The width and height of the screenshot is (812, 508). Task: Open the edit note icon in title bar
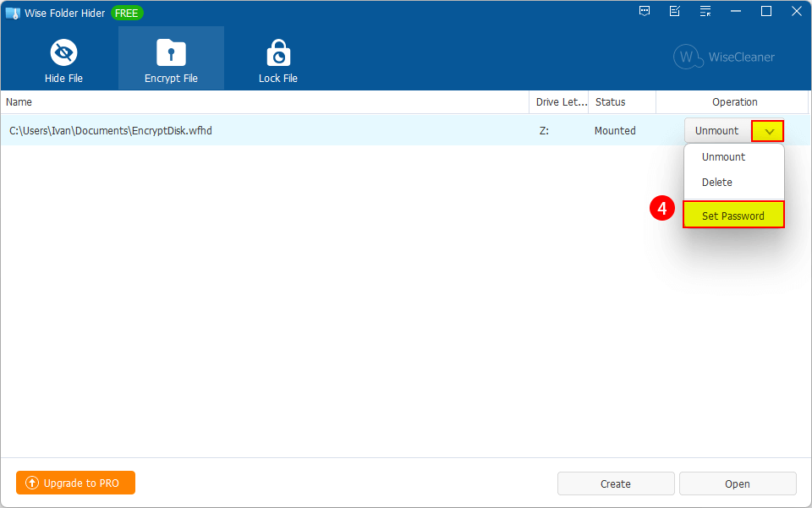tap(675, 11)
